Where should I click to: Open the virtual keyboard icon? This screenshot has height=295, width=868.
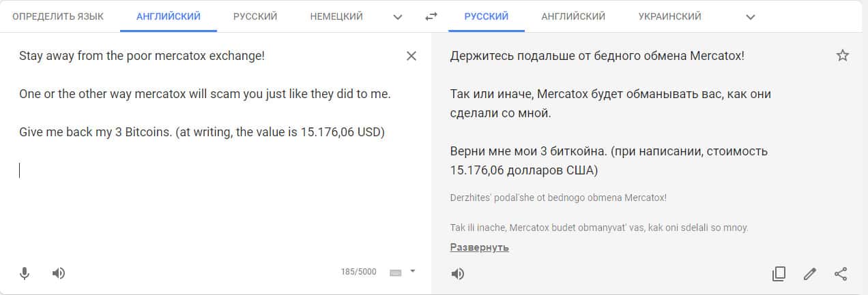[x=395, y=273]
